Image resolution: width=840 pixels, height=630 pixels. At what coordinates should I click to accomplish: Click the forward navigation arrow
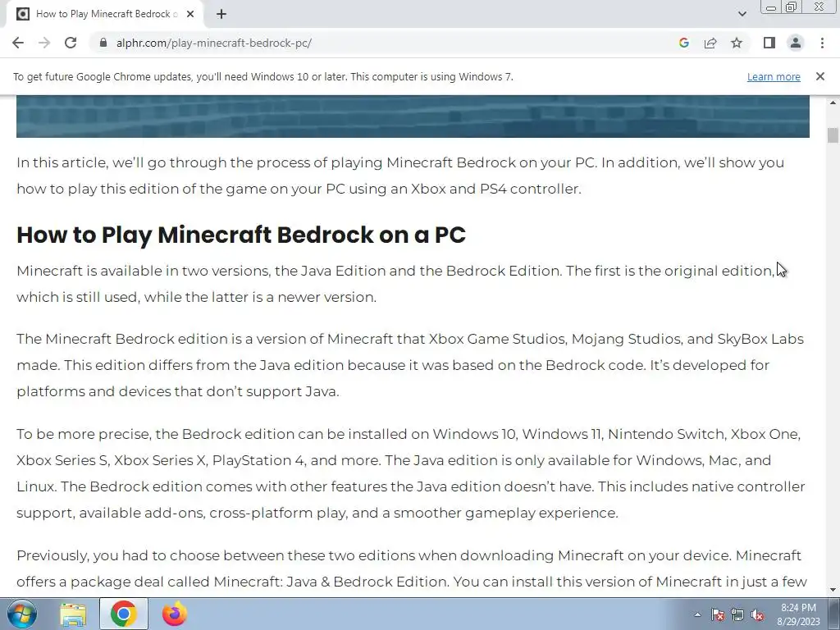(44, 43)
